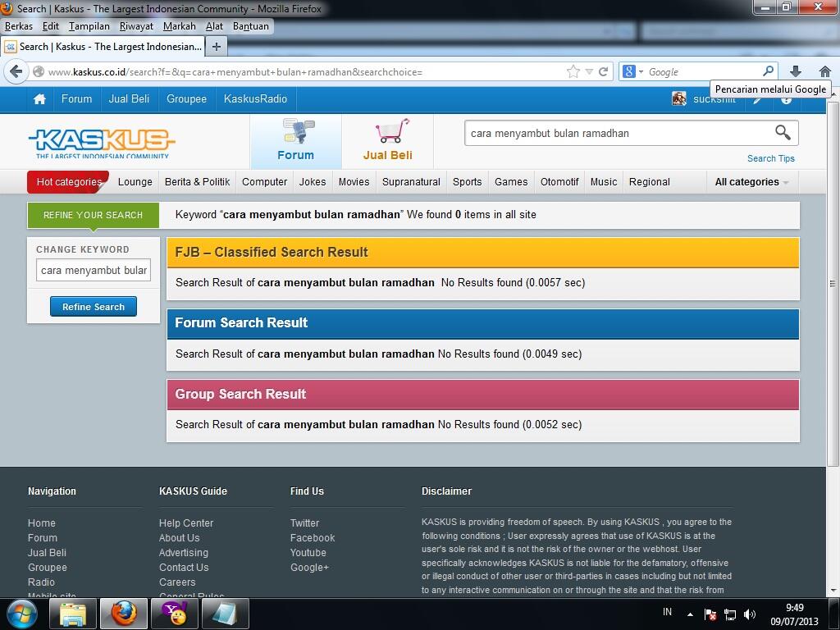Click the volume speaker icon in the tray

750,614
